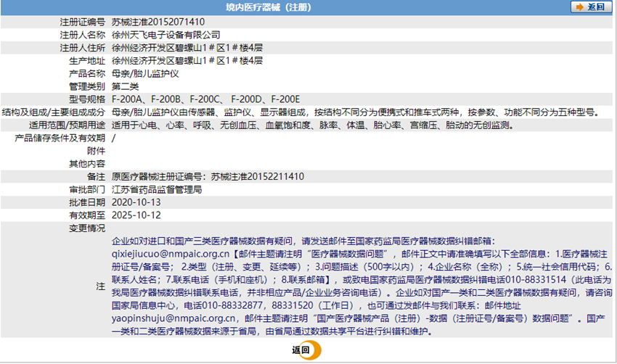Click email qixiejiucuo@nmpaic.org.cn in the note
This screenshot has width=617, height=364.
[171, 254]
